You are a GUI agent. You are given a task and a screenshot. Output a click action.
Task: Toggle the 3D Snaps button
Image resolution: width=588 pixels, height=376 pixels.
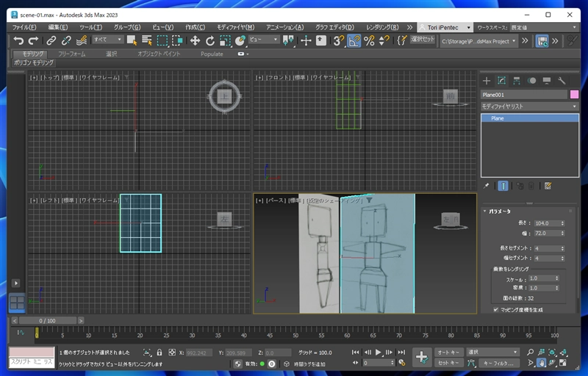pyautogui.click(x=339, y=40)
